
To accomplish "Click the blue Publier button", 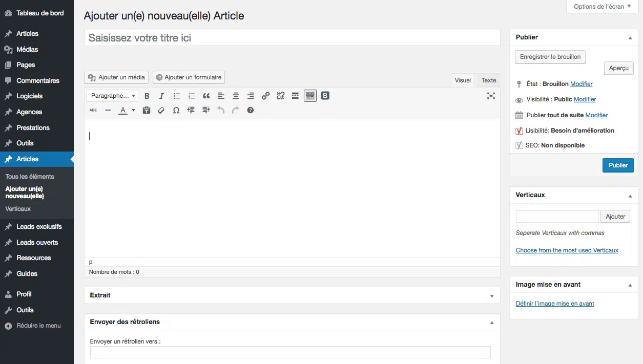I will [618, 165].
